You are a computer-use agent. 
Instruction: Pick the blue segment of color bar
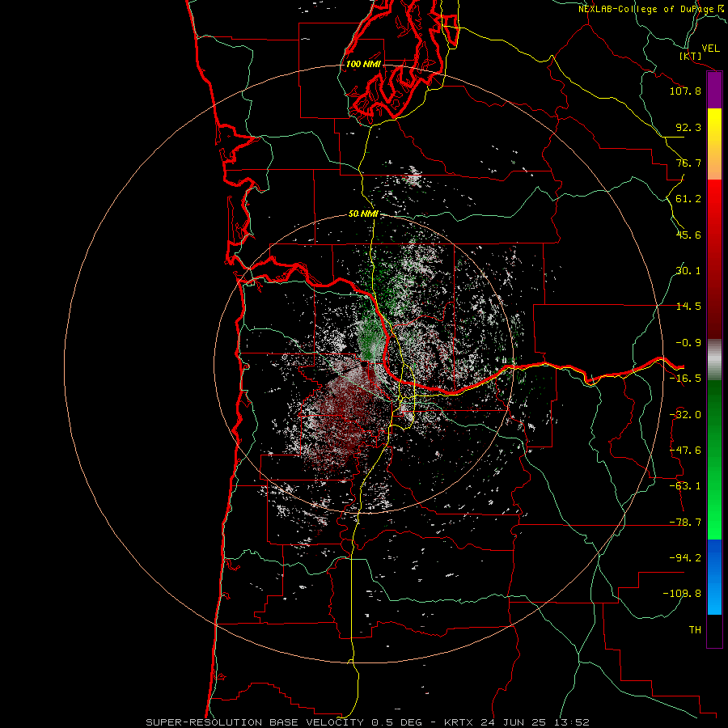tap(714, 577)
